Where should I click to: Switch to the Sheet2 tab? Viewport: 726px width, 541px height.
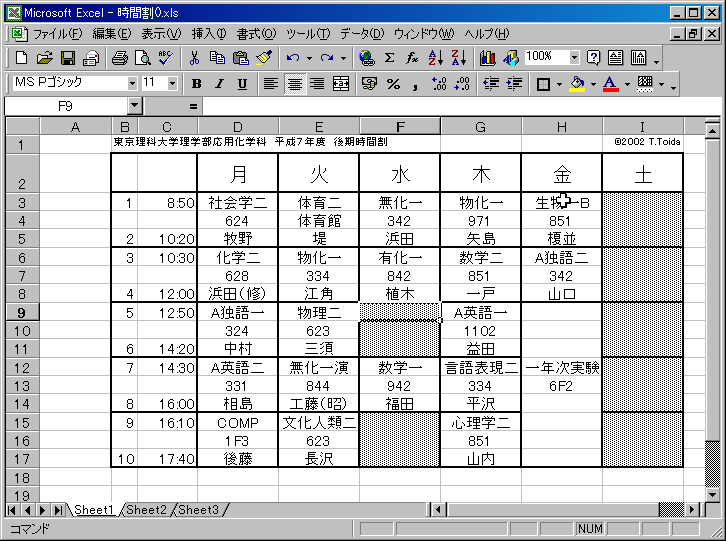[146, 510]
